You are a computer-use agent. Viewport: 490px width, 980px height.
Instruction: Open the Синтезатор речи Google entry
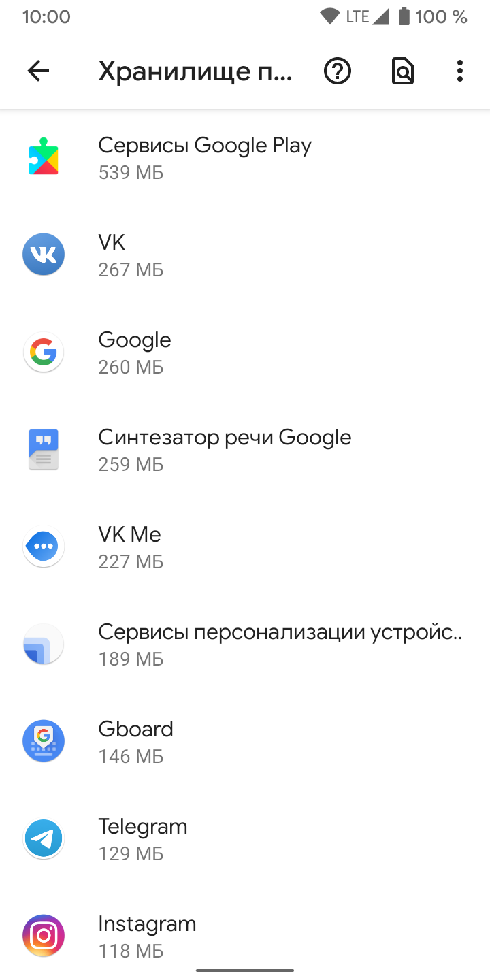pyautogui.click(x=245, y=449)
